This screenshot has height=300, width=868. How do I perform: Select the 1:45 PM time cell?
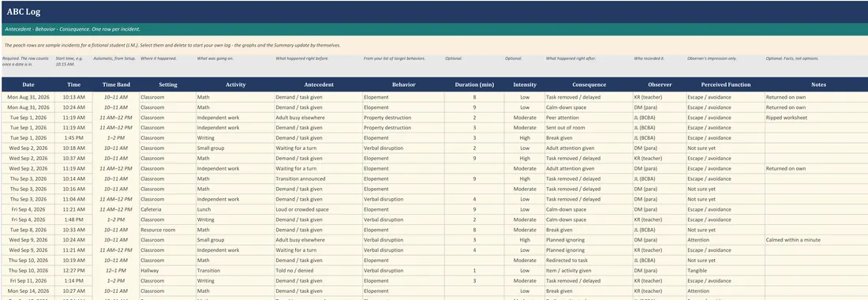pos(73,138)
